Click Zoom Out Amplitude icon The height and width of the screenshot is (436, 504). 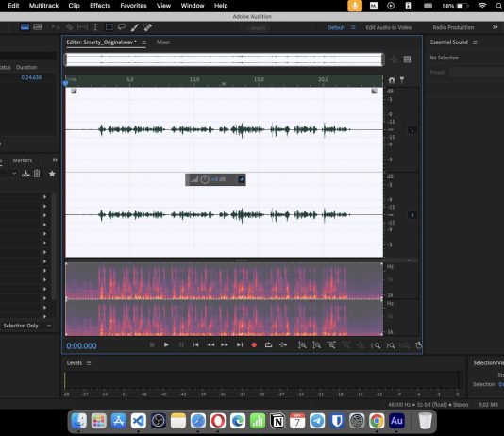tap(317, 345)
